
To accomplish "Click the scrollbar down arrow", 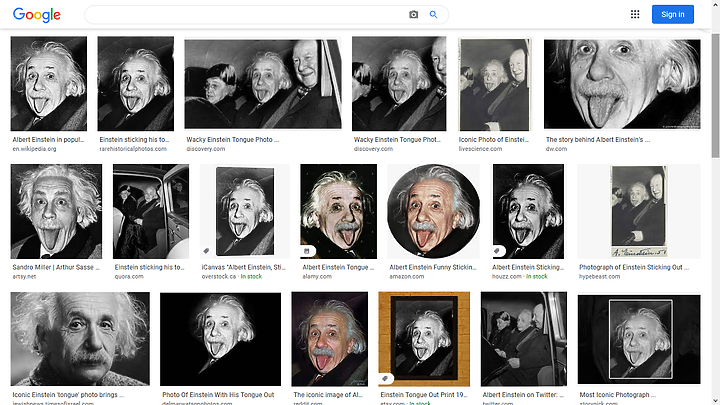I will [x=715, y=401].
